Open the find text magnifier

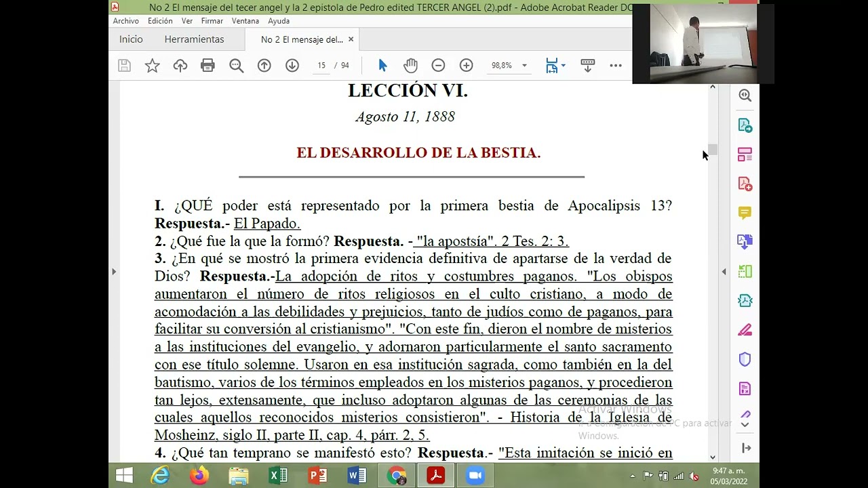pos(236,65)
